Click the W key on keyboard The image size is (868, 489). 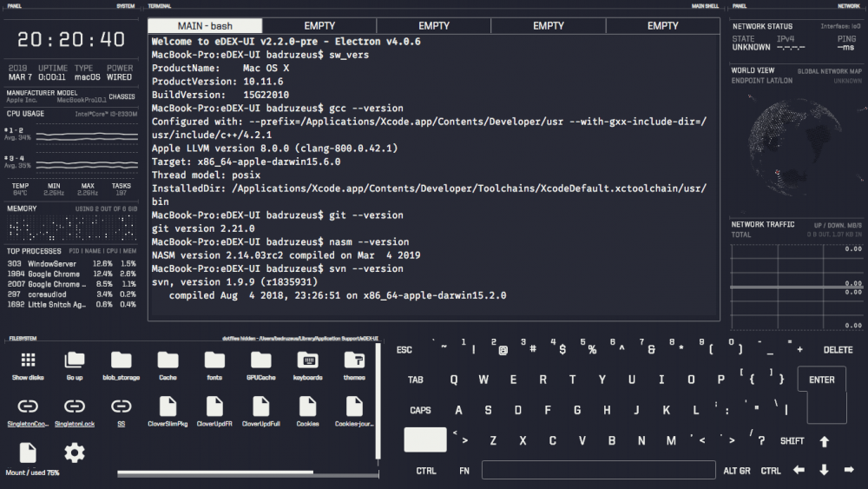click(x=483, y=380)
